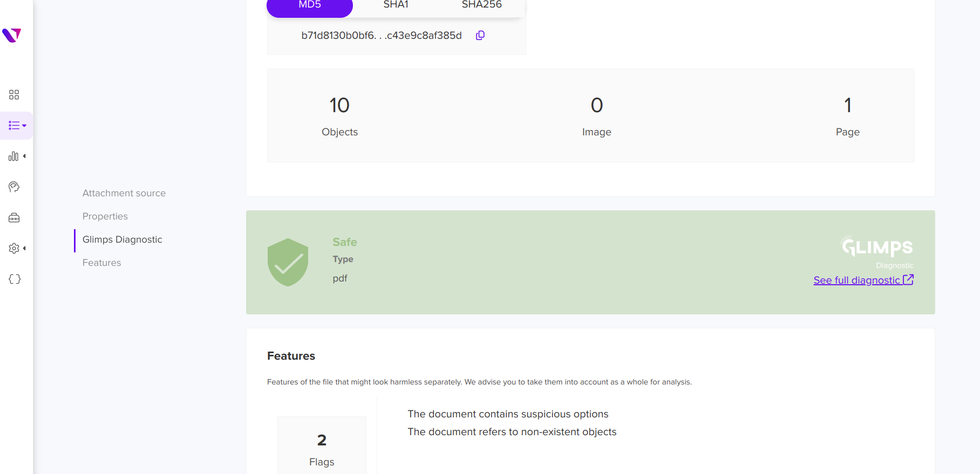This screenshot has height=474, width=980.
Task: Switch to the SHA256 hash tab
Action: [481, 5]
